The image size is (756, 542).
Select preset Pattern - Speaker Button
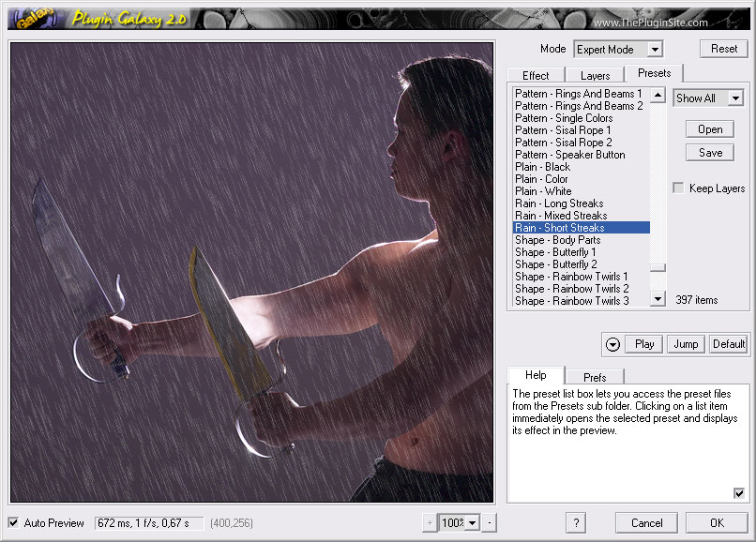[582, 155]
